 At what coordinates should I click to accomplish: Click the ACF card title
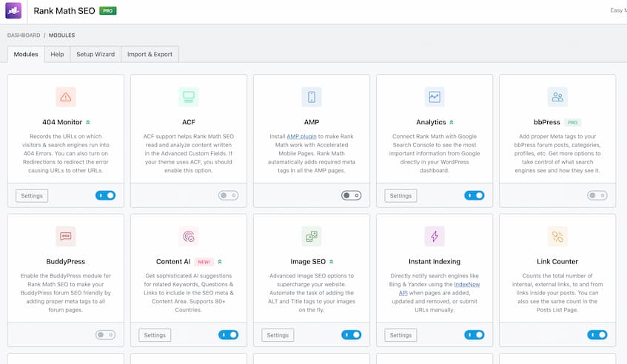[x=188, y=122]
